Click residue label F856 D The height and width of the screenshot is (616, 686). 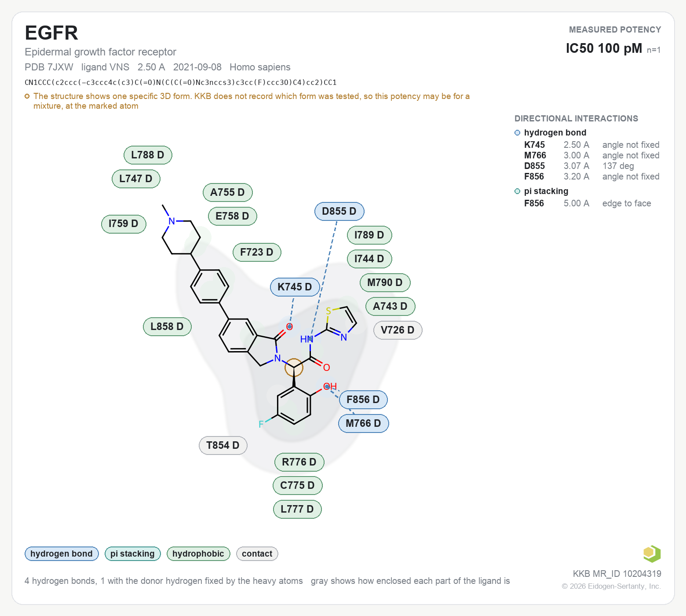click(x=363, y=400)
